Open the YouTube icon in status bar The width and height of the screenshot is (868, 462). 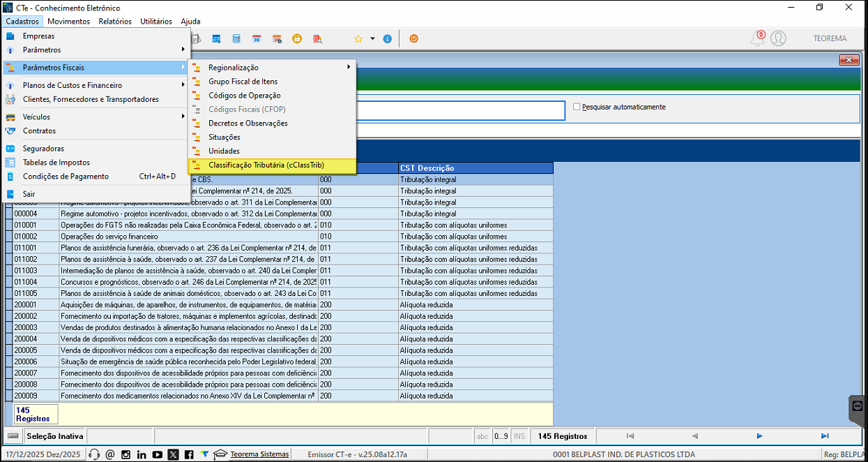pyautogui.click(x=158, y=455)
